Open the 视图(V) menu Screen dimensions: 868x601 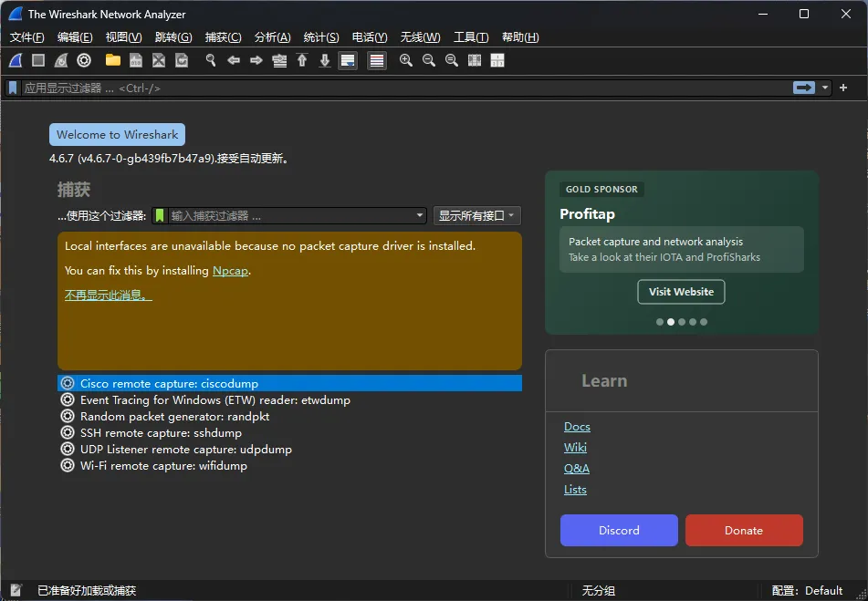123,37
